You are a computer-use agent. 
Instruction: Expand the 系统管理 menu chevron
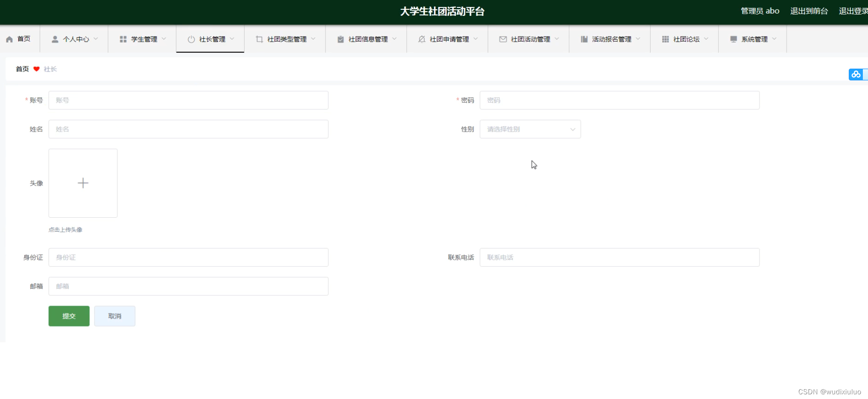(774, 39)
